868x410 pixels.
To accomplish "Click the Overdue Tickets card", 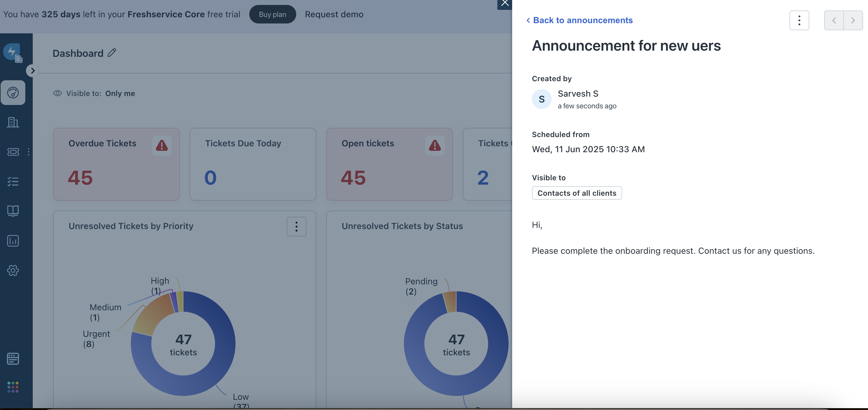I will [116, 164].
